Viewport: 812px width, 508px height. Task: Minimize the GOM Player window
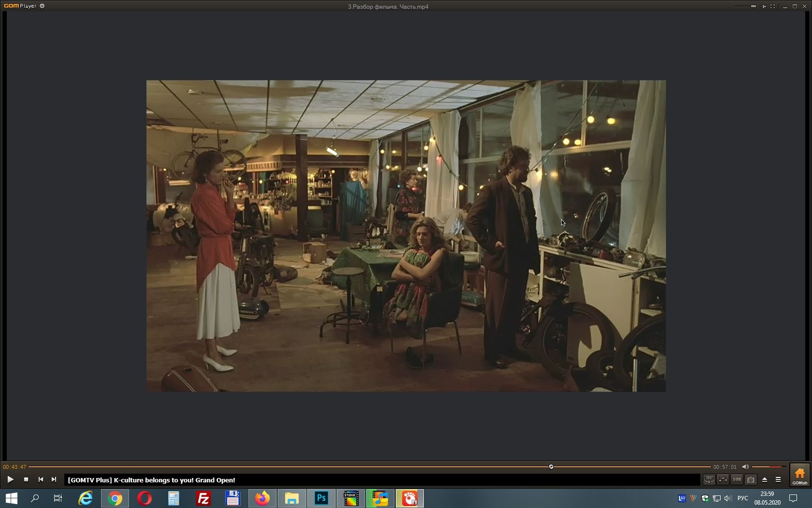[784, 6]
